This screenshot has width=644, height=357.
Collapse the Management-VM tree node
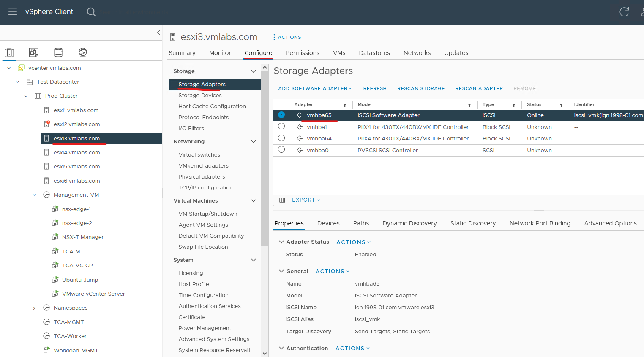[x=34, y=195]
